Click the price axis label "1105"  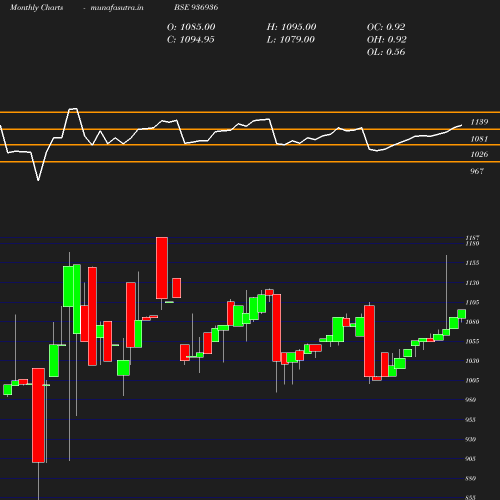472,302
